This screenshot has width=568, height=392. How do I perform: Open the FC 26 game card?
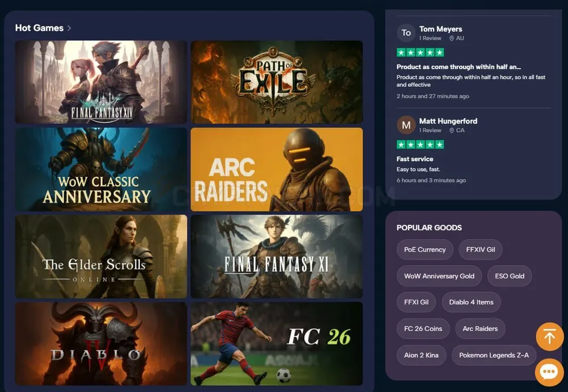(277, 344)
